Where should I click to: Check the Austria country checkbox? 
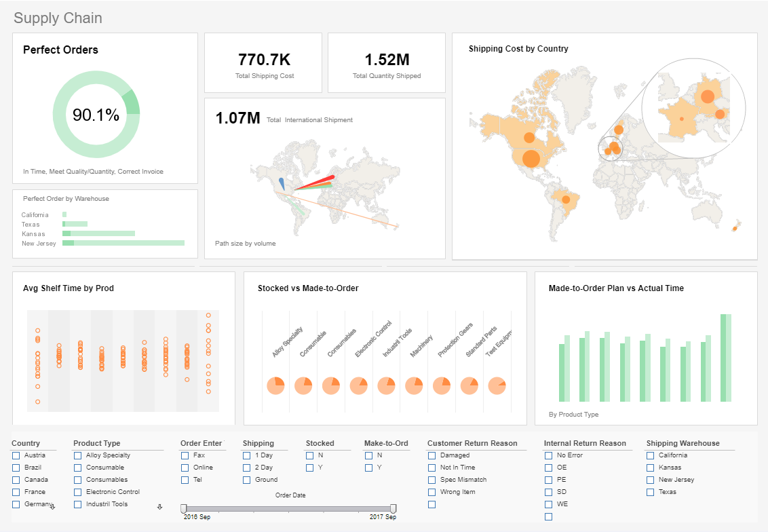point(16,455)
